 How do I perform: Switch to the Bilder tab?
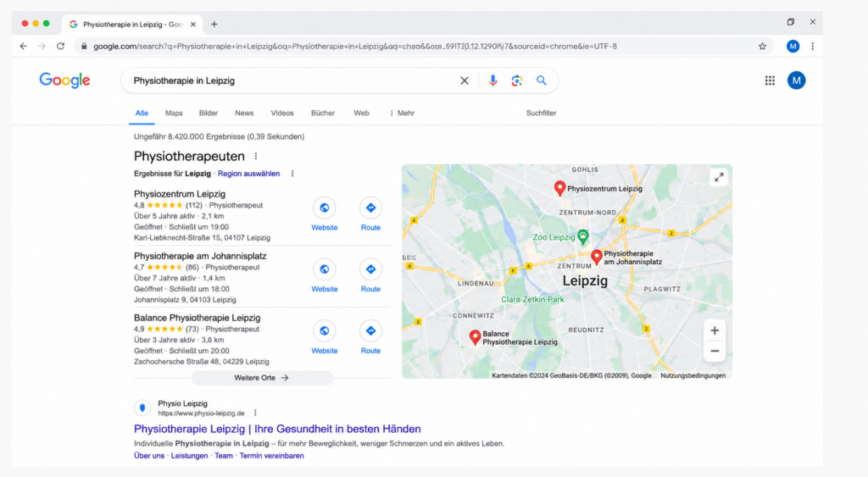point(209,113)
